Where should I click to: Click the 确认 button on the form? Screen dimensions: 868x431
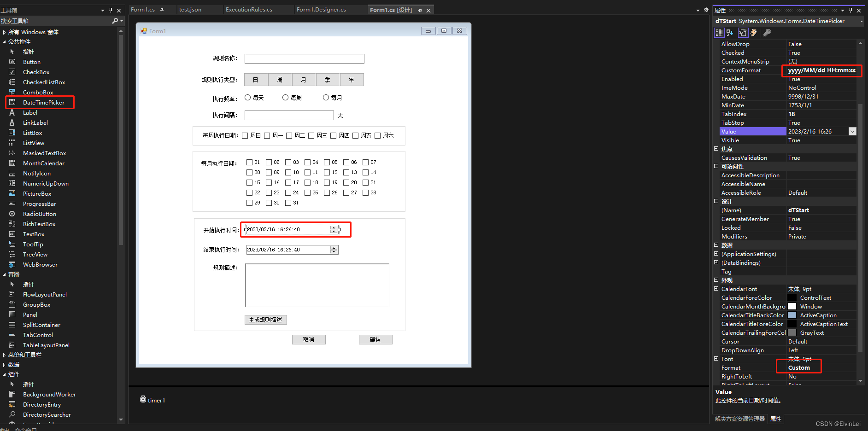(375, 339)
